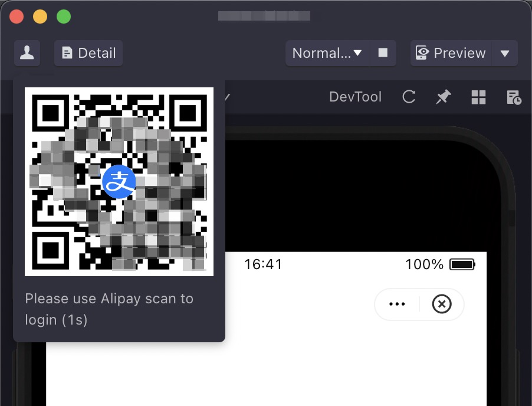532x406 pixels.
Task: Click the Preview button
Action: 451,53
